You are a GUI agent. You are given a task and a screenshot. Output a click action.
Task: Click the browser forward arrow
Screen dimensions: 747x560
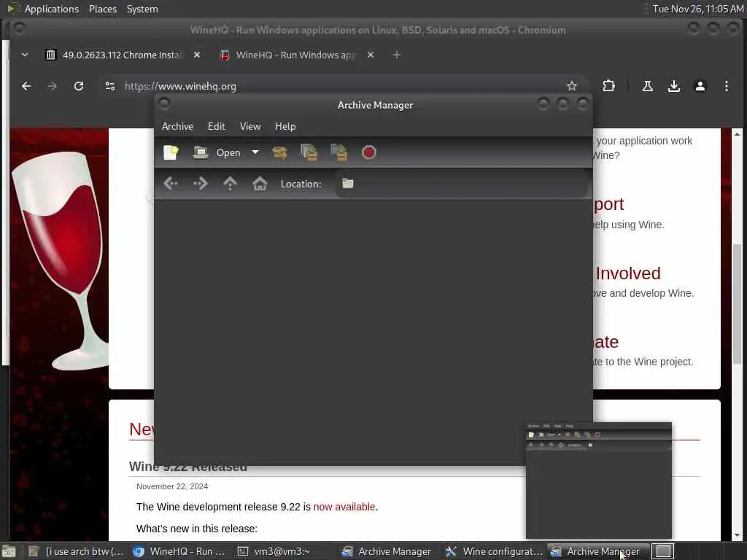tap(53, 86)
